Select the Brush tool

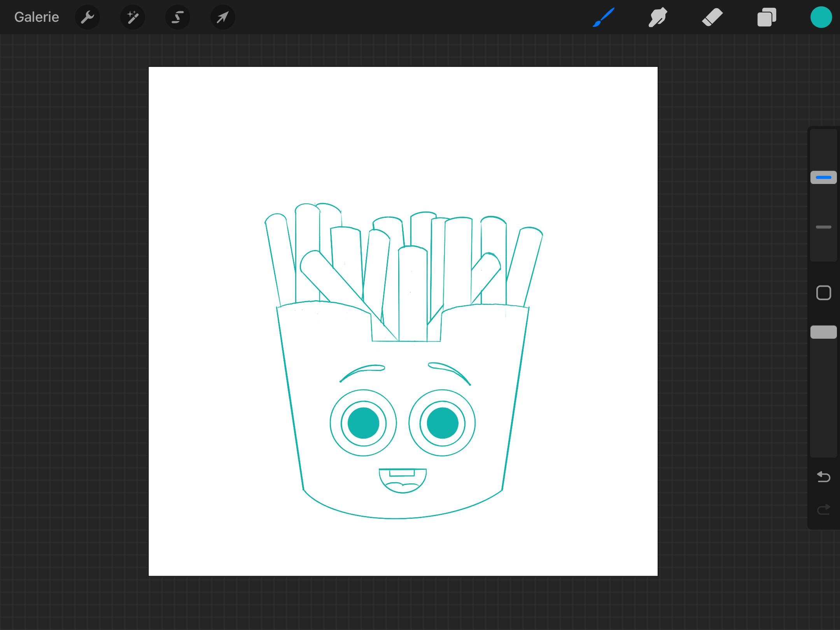pos(604,17)
